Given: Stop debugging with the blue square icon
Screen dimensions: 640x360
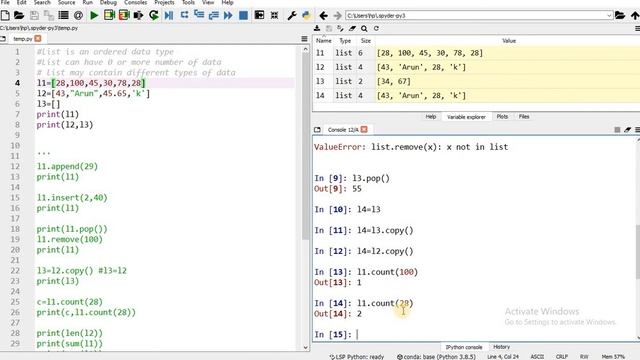Looking at the screenshot, I should (243, 16).
